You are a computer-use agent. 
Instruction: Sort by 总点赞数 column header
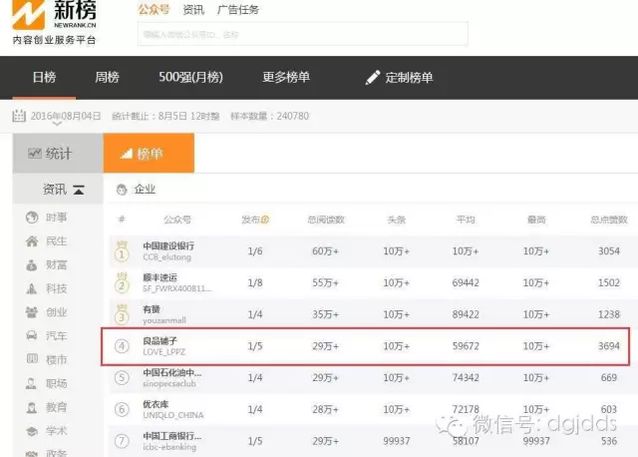tap(609, 220)
